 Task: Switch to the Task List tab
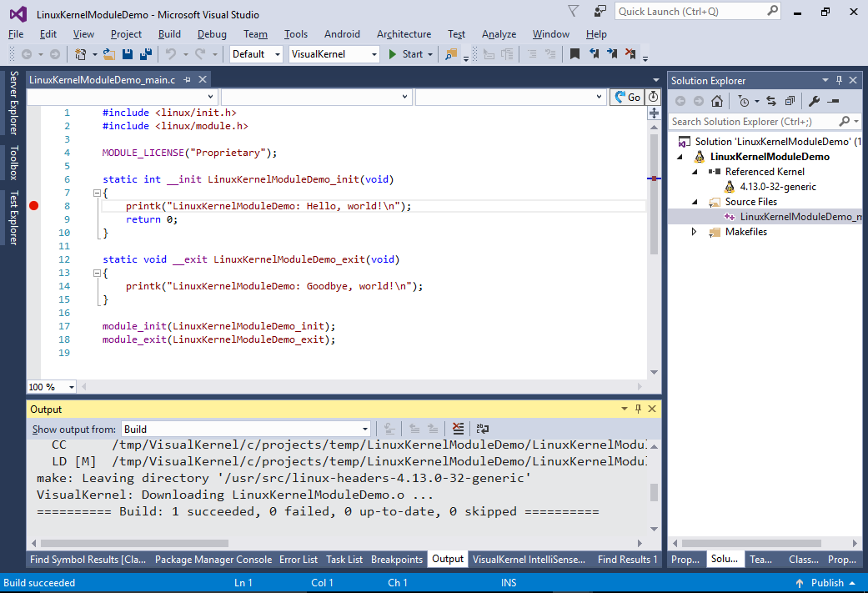[x=344, y=560]
